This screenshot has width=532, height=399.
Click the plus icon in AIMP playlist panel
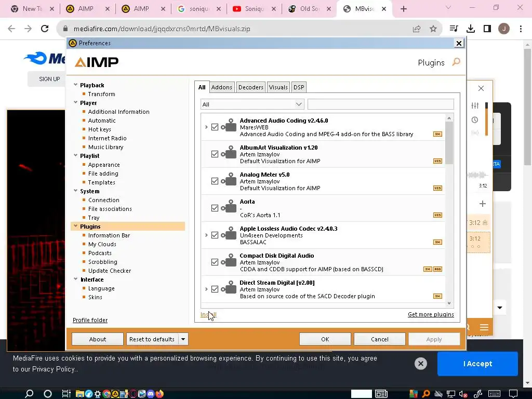tap(483, 204)
